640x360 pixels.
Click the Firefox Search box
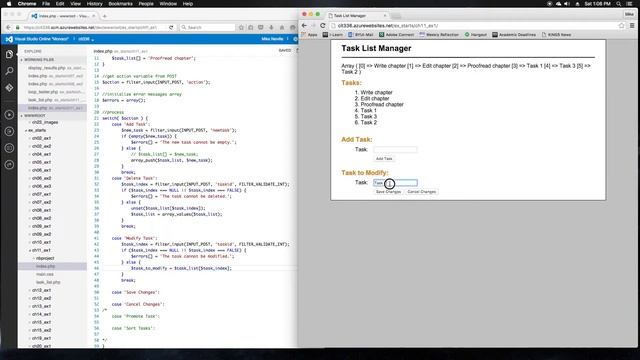(x=207, y=27)
